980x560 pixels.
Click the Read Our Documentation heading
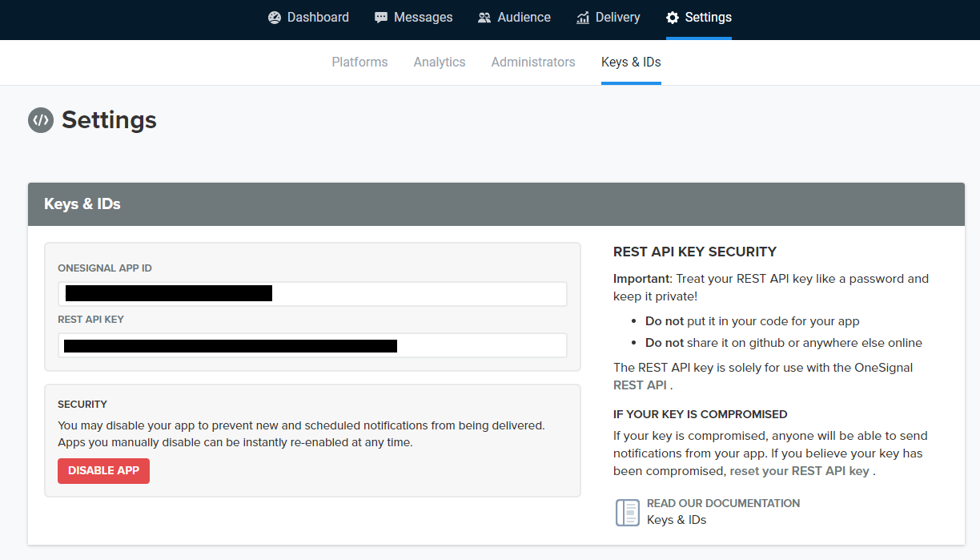point(723,503)
